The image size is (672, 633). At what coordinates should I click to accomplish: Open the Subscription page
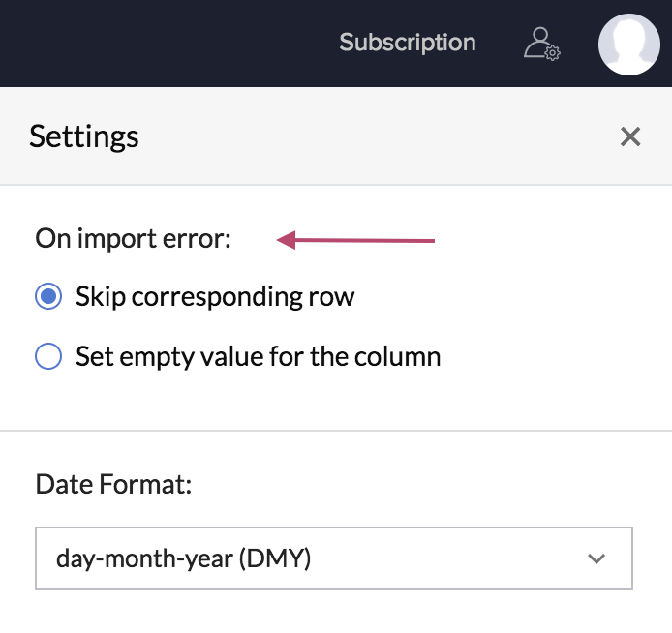tap(408, 43)
